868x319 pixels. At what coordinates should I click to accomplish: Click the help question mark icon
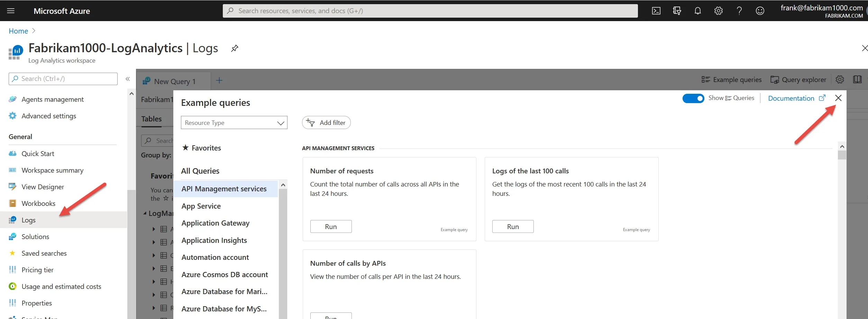[739, 11]
